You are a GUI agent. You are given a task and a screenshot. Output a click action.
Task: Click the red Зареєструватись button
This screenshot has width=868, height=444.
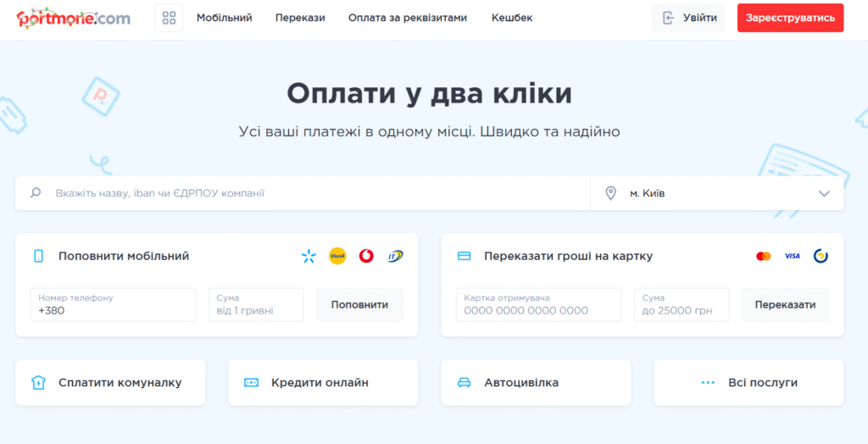tap(791, 18)
